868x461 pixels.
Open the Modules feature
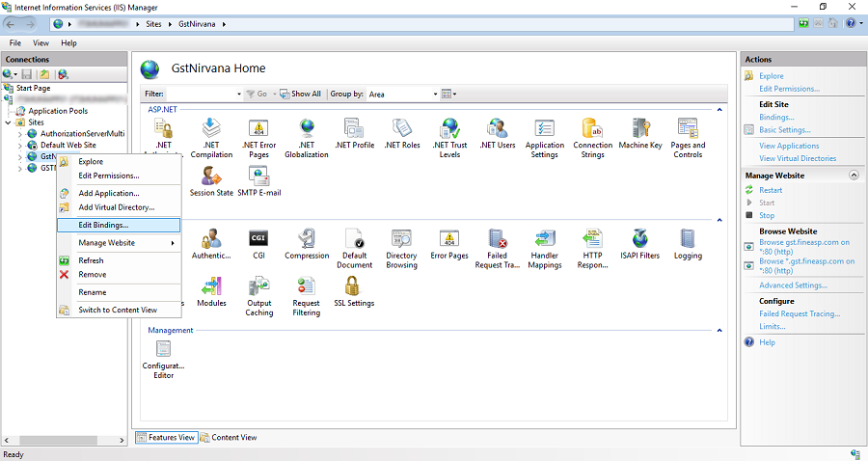point(211,292)
